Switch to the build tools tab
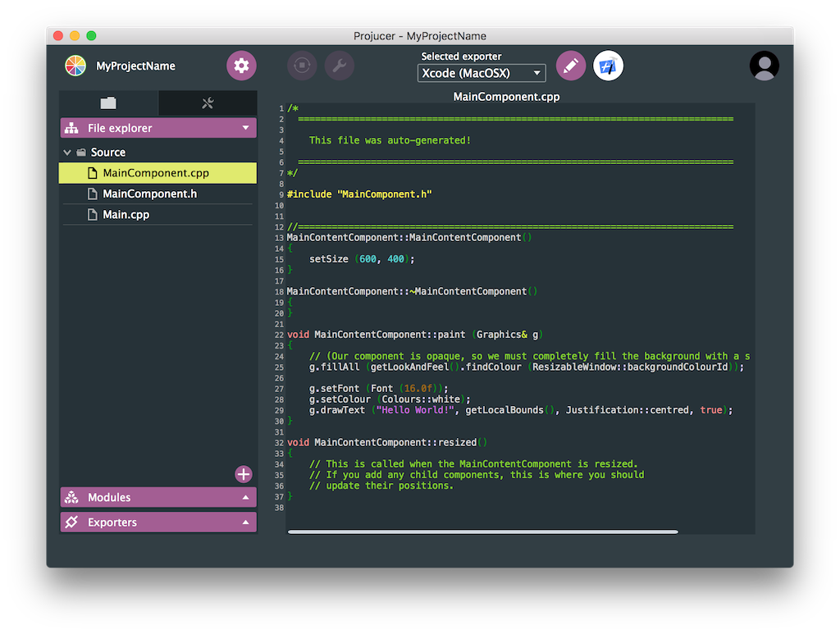Image resolution: width=840 pixels, height=634 pixels. click(208, 103)
